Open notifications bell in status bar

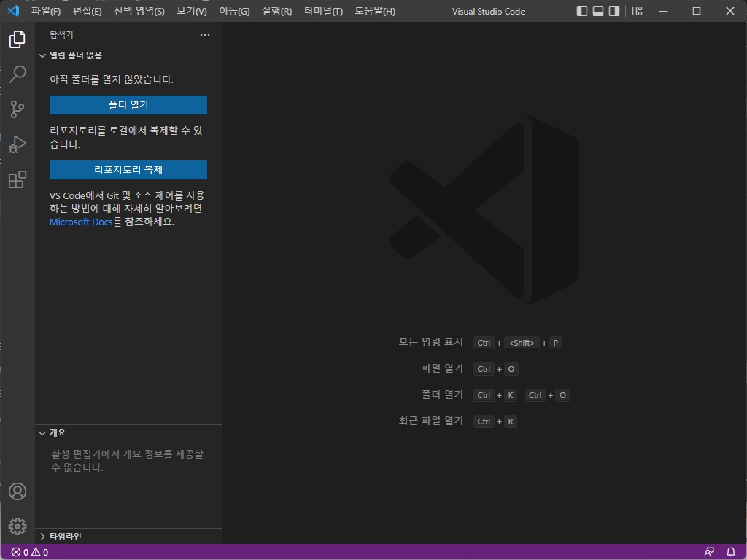coord(731,553)
